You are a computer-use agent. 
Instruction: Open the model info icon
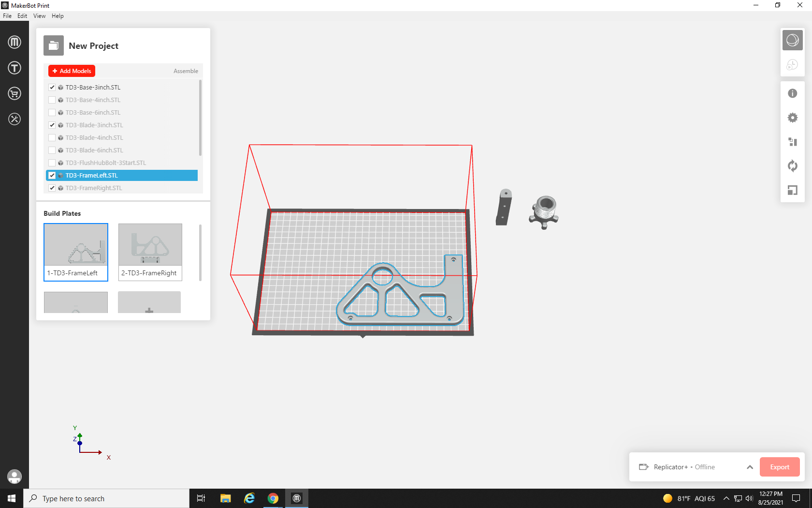pyautogui.click(x=793, y=93)
